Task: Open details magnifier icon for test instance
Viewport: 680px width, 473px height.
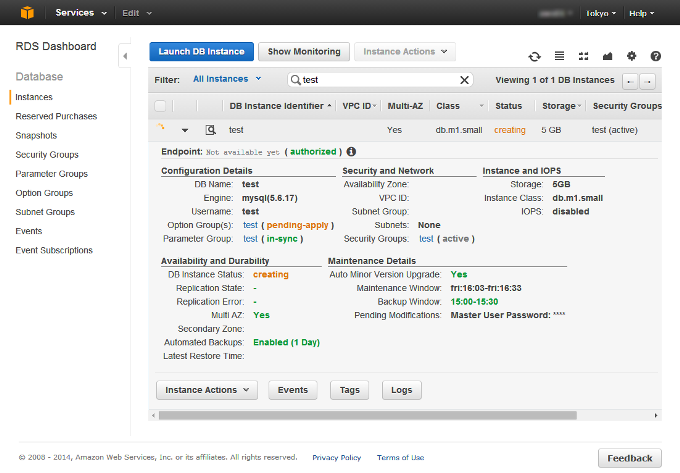Action: point(211,130)
